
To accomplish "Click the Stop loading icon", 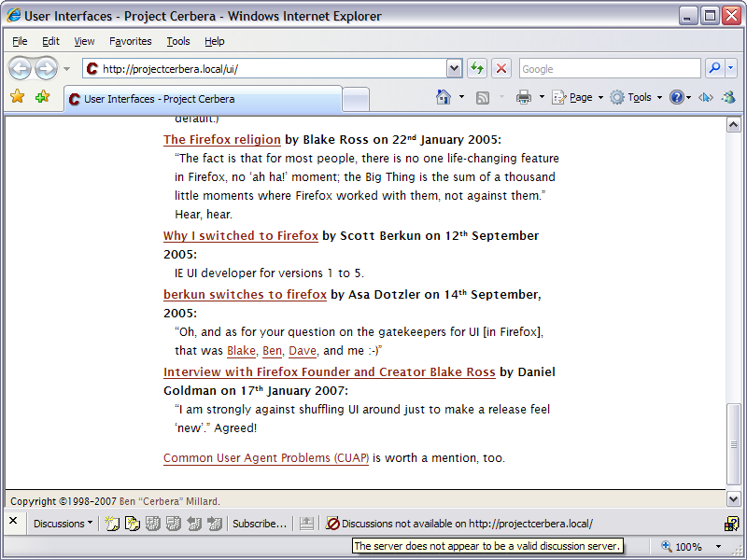I will [x=501, y=68].
